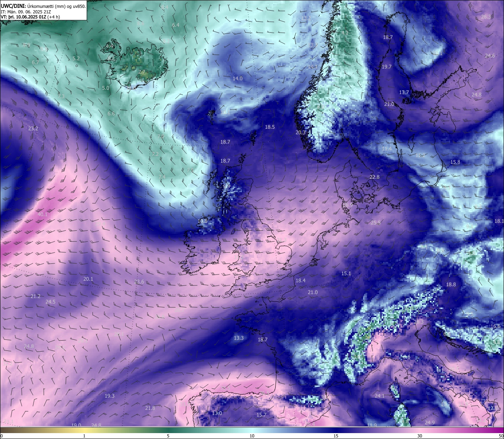Click the 40.1 value over the Atlantic

point(43,214)
